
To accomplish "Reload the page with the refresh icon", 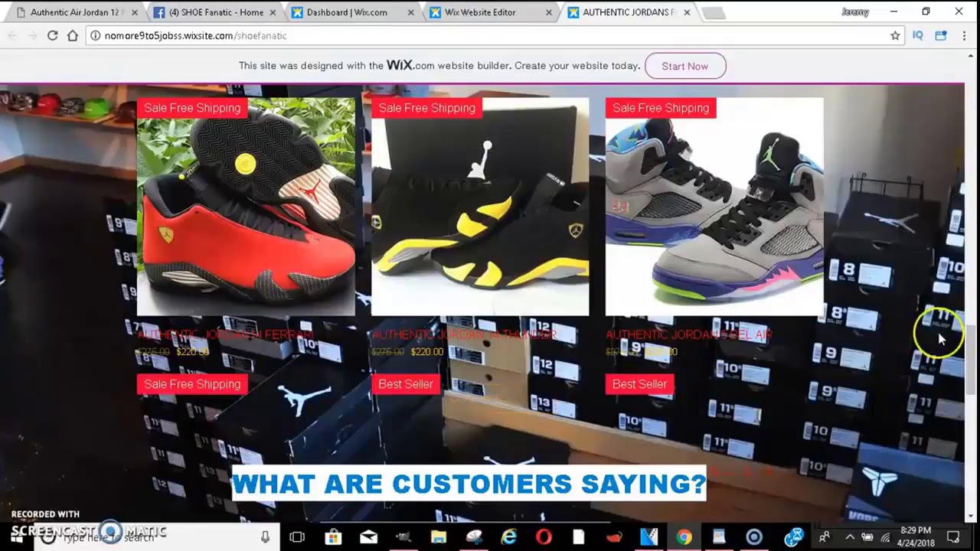I will click(x=52, y=35).
